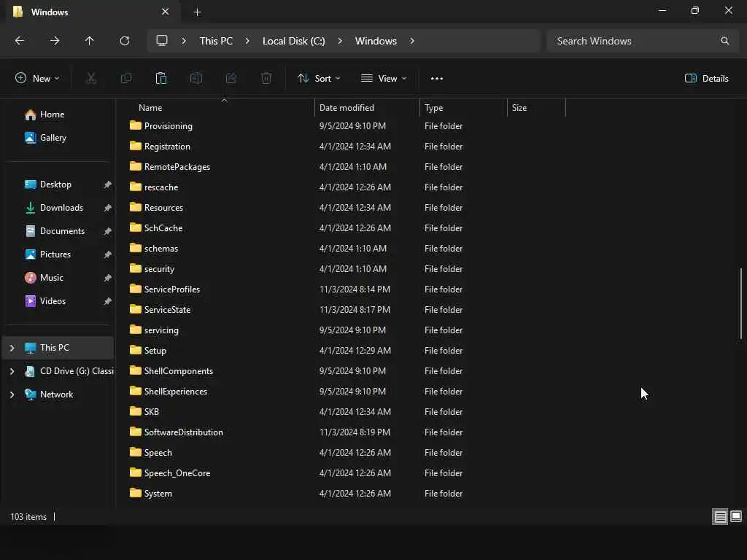747x560 pixels.
Task: Go back using the back arrow
Action: [x=20, y=41]
